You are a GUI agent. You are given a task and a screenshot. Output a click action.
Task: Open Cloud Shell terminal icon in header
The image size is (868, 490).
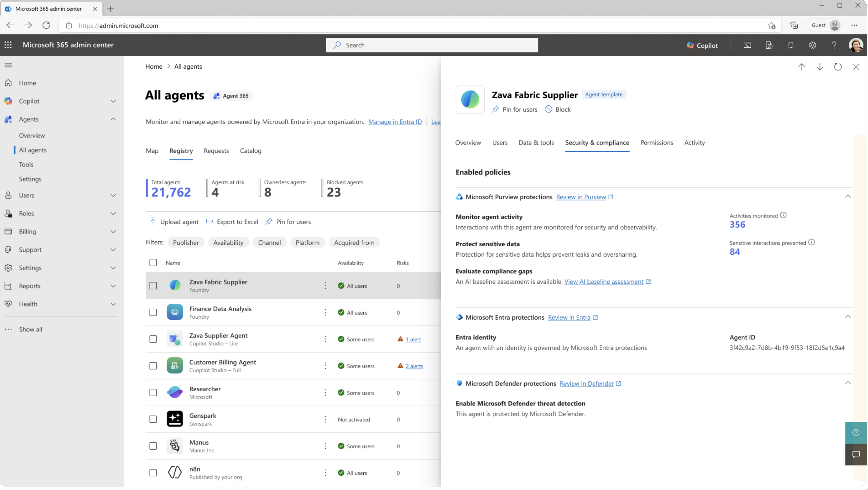point(747,45)
